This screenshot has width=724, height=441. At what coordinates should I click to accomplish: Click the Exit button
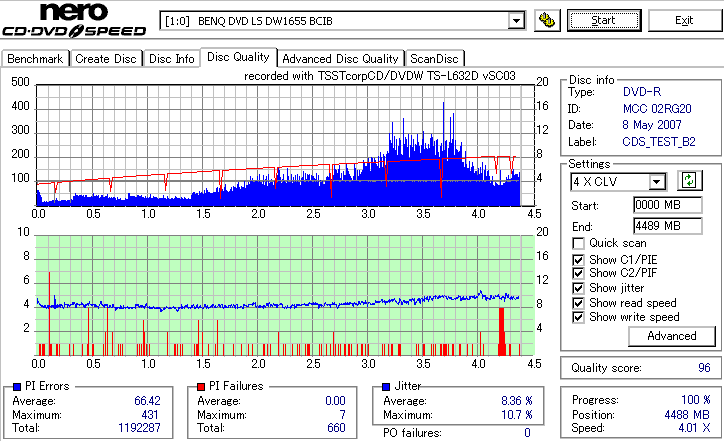(684, 20)
